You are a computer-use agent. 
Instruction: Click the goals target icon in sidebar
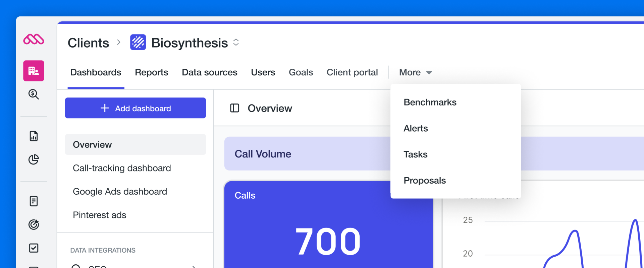tap(34, 224)
